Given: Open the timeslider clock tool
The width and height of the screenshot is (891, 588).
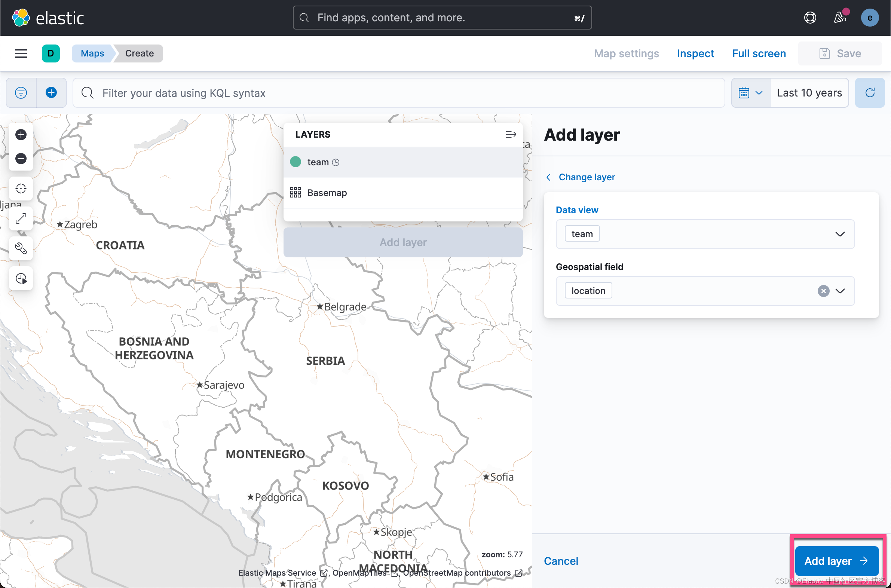Looking at the screenshot, I should click(x=21, y=278).
